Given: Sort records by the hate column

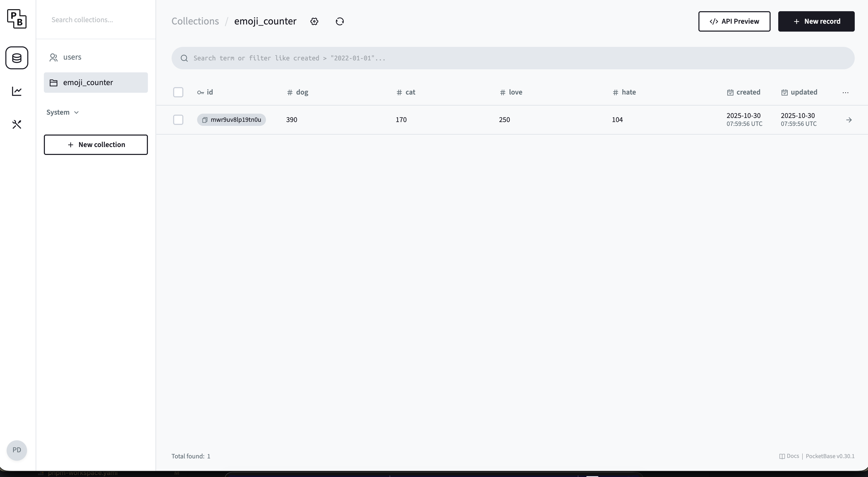Looking at the screenshot, I should pyautogui.click(x=625, y=92).
